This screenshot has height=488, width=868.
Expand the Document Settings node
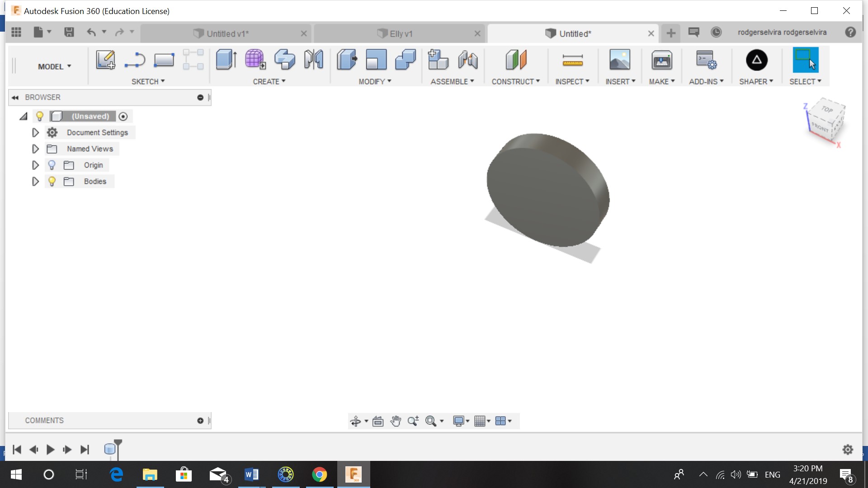coord(35,132)
